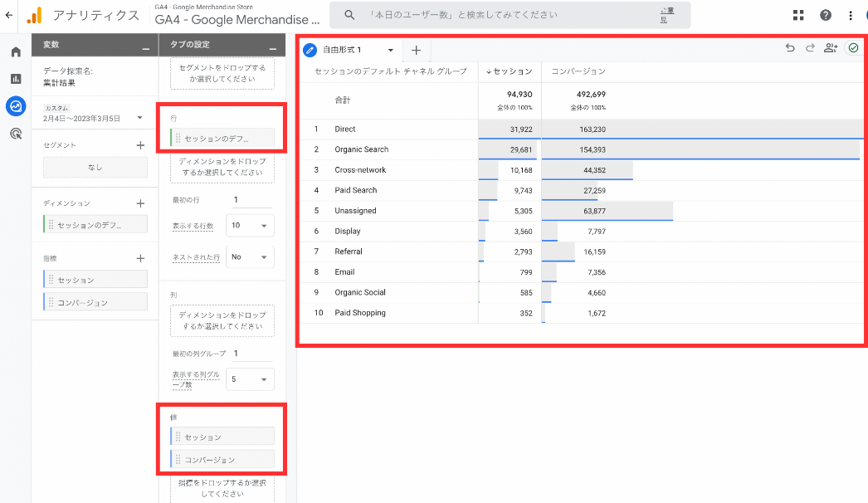Click the metric drop zone under values
868x503 pixels.
coord(222,488)
